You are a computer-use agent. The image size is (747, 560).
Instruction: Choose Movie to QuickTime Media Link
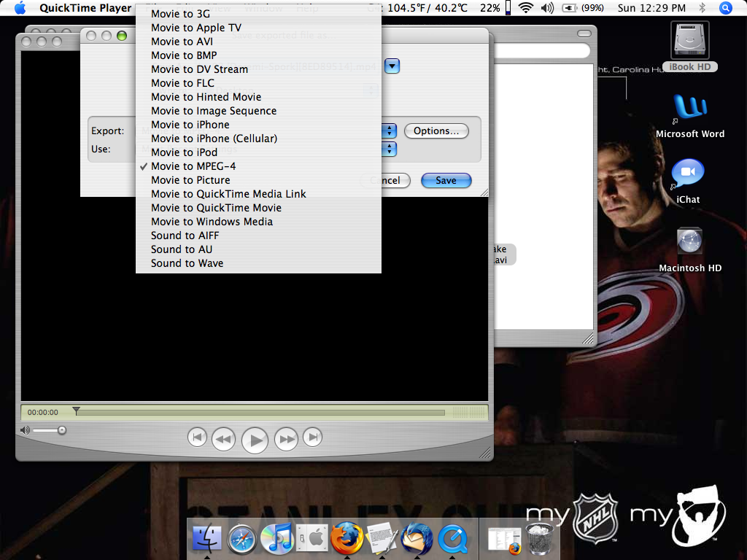tap(258, 194)
